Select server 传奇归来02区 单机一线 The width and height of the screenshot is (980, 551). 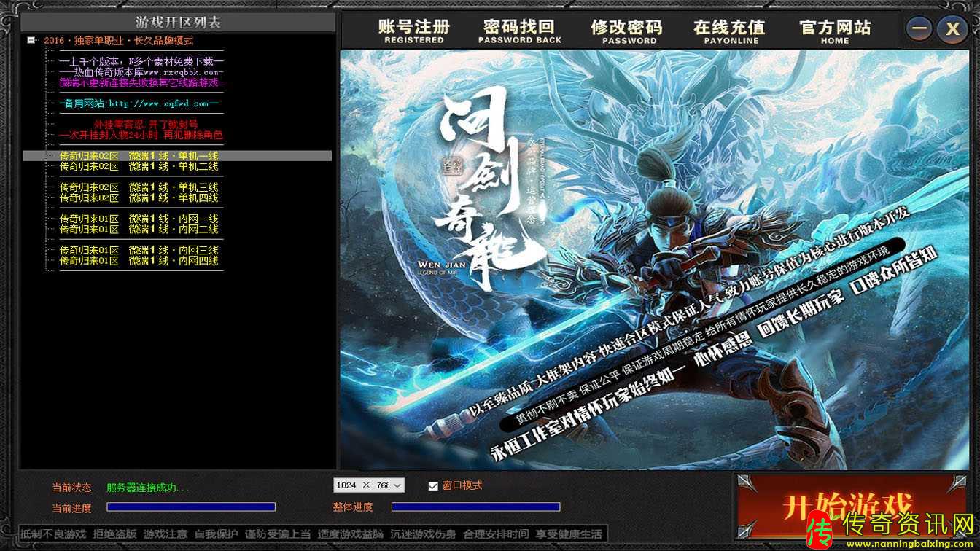(139, 156)
